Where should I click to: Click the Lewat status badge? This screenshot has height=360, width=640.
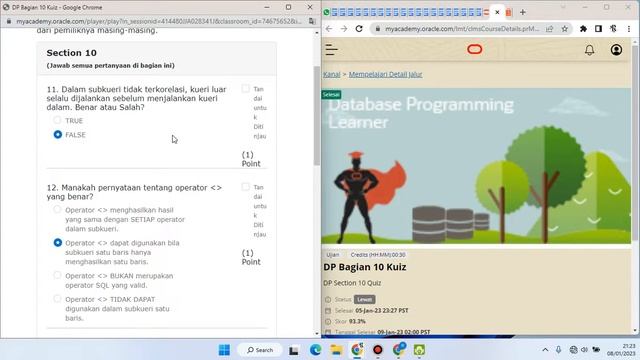364,299
